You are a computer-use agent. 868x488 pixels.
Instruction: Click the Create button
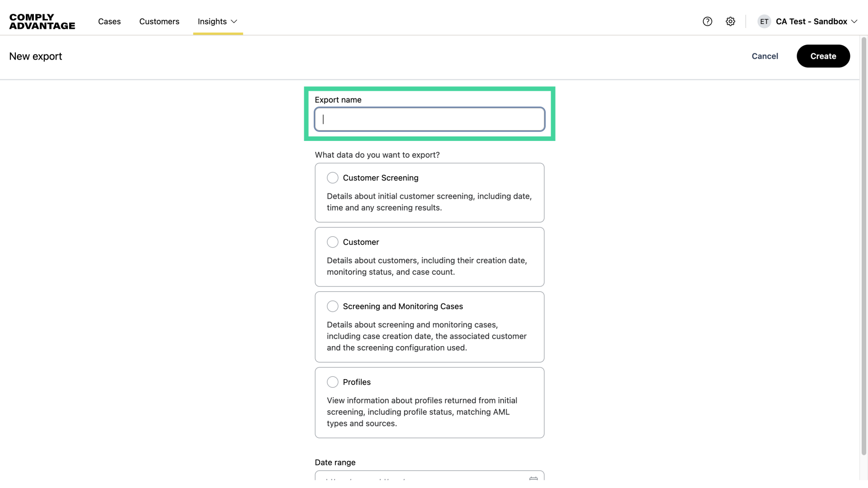pyautogui.click(x=823, y=56)
